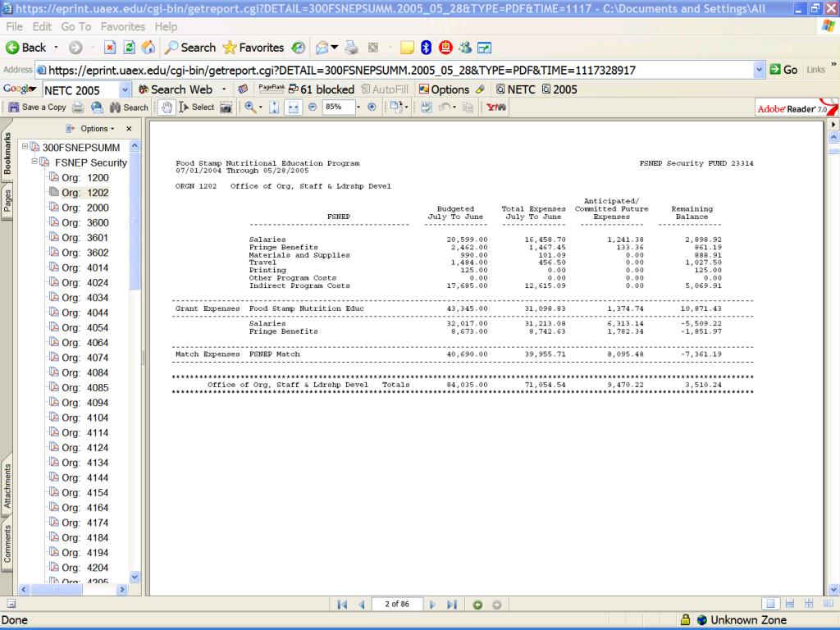
Task: Jump to the last page of the document
Action: (x=450, y=605)
